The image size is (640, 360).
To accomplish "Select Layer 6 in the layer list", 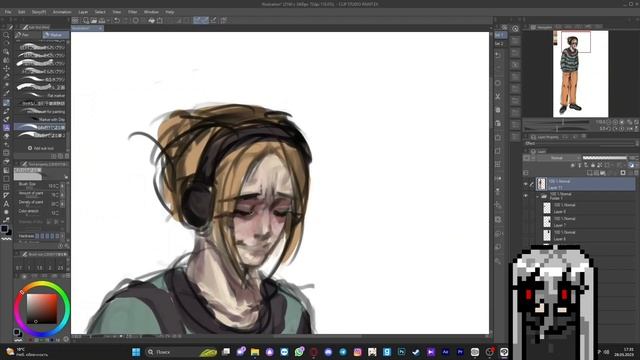I will tap(586, 235).
